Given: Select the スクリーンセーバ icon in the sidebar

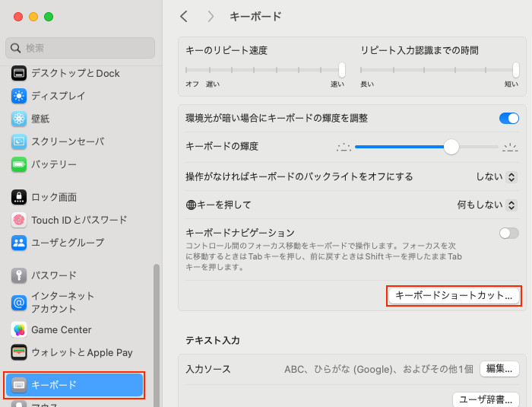Looking at the screenshot, I should pos(19,141).
